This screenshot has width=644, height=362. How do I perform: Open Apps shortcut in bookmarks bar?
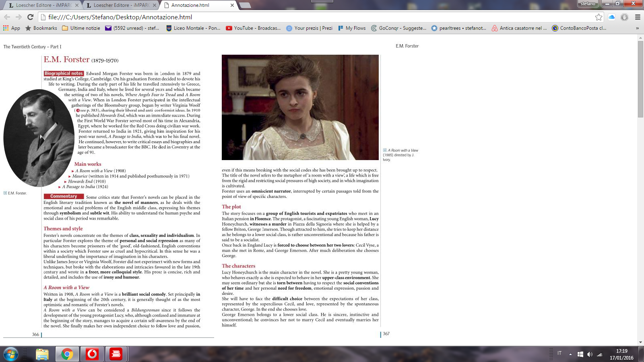11,28
